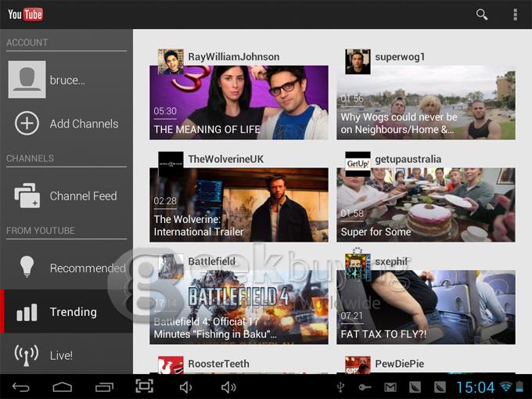Open PewDiePie channel avatar
Image resolution: width=532 pixels, height=399 pixels.
tap(358, 365)
